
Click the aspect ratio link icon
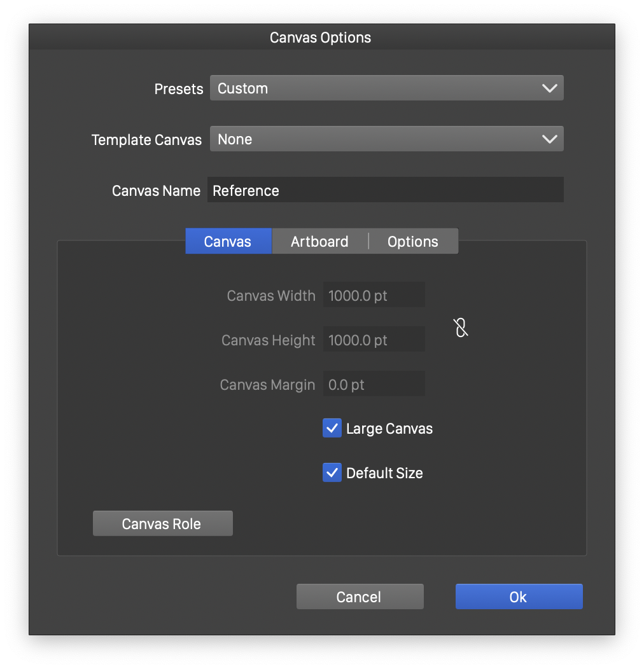point(461,328)
